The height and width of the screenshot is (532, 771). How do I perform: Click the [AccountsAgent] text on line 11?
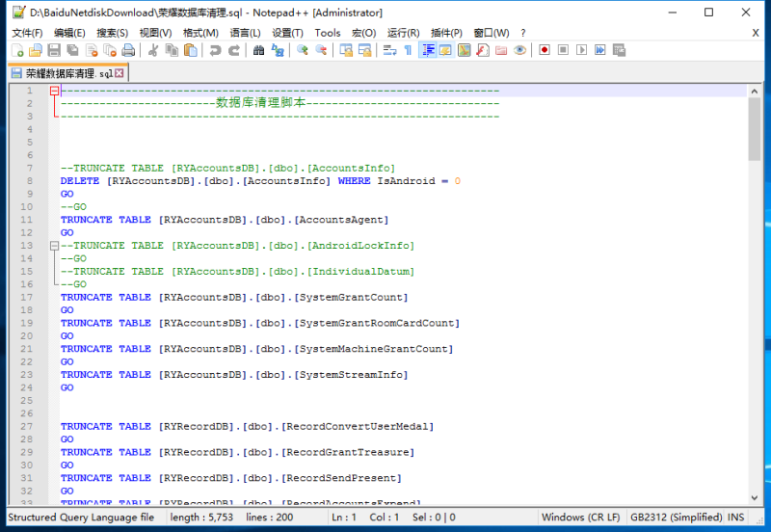(341, 220)
